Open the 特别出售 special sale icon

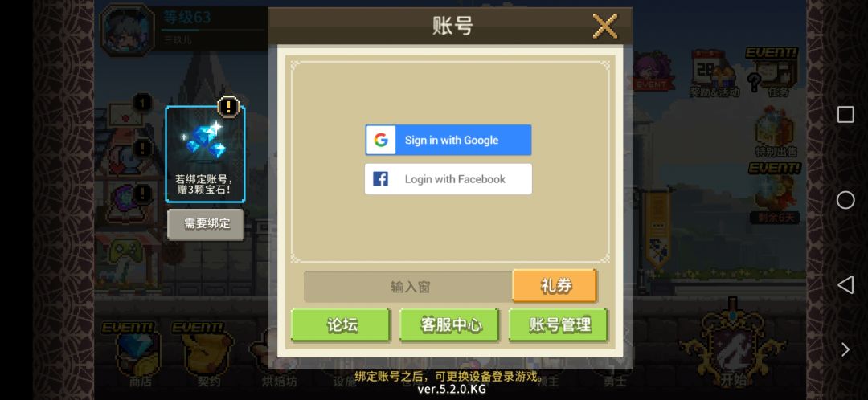774,132
